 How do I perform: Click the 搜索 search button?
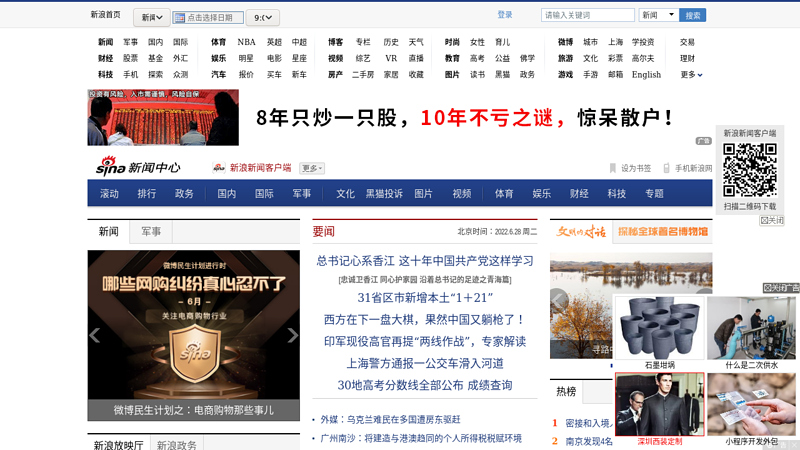(x=693, y=15)
